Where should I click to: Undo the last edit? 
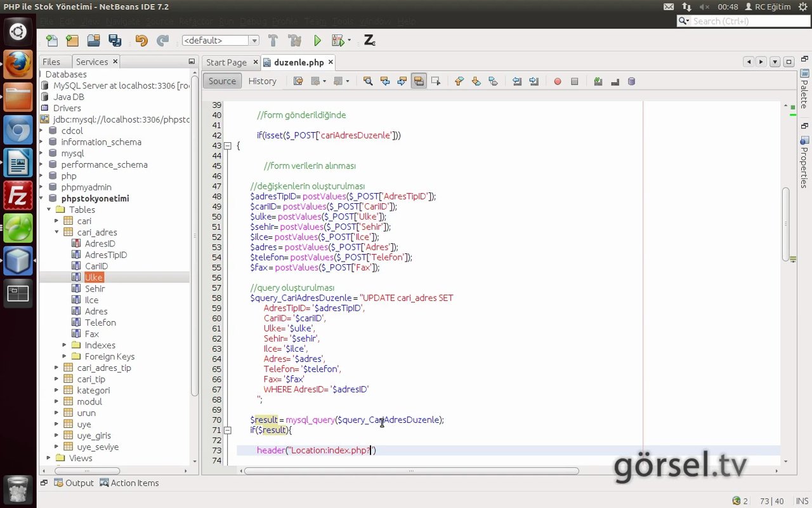point(141,41)
